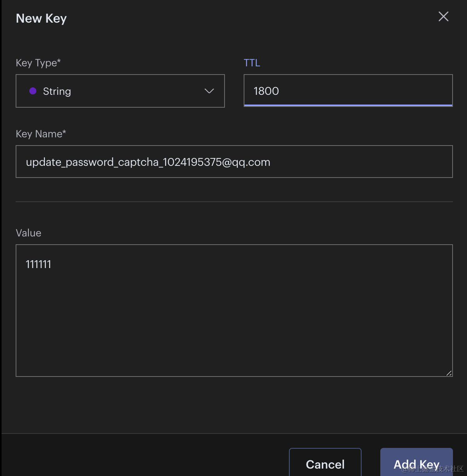Click the Key Type* label

(38, 63)
